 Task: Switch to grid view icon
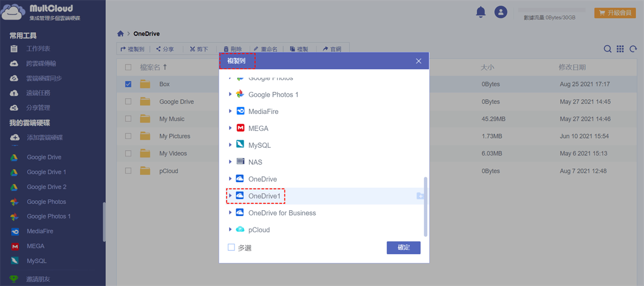point(620,49)
